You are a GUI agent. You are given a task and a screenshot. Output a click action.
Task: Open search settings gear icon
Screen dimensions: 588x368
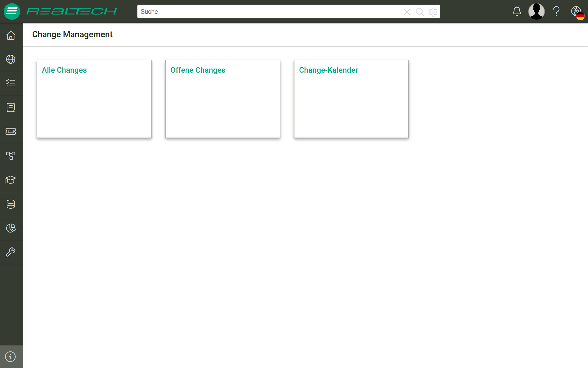tap(433, 12)
